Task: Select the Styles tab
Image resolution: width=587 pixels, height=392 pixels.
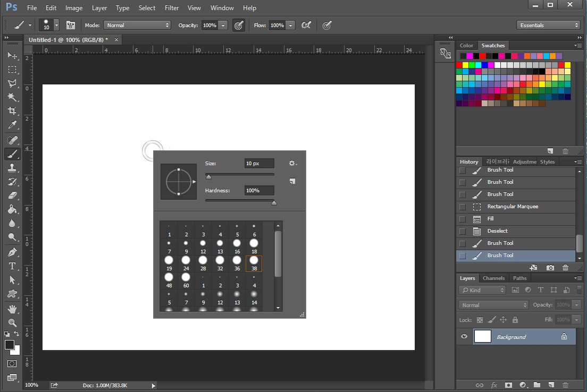Action: click(x=547, y=161)
